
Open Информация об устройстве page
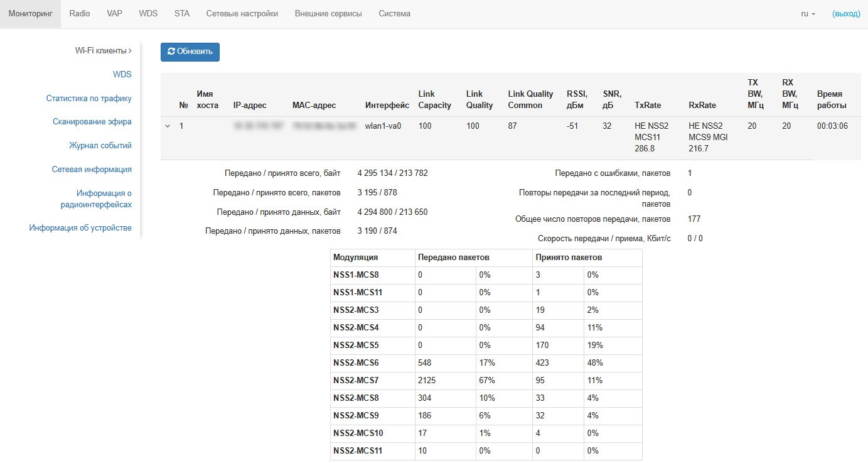(x=80, y=228)
